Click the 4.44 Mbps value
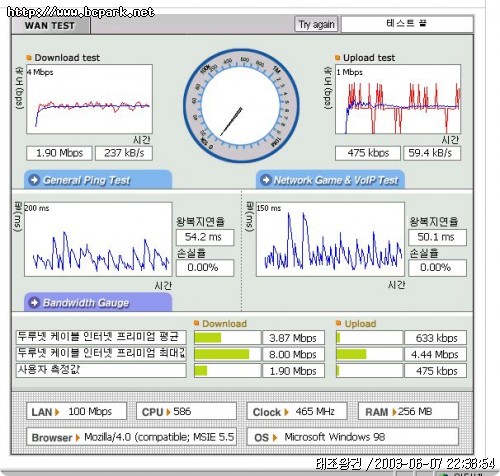Screen dimensions: 500x476 (x=435, y=354)
